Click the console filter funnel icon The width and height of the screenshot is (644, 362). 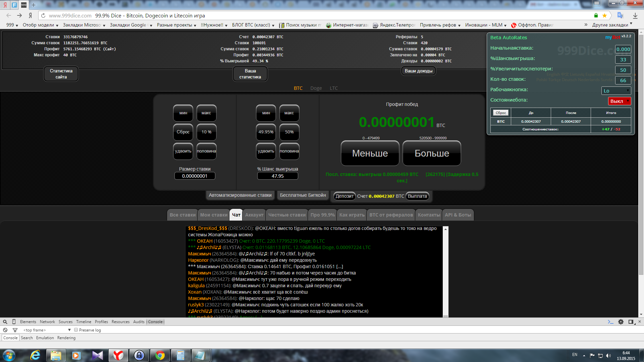point(15,330)
